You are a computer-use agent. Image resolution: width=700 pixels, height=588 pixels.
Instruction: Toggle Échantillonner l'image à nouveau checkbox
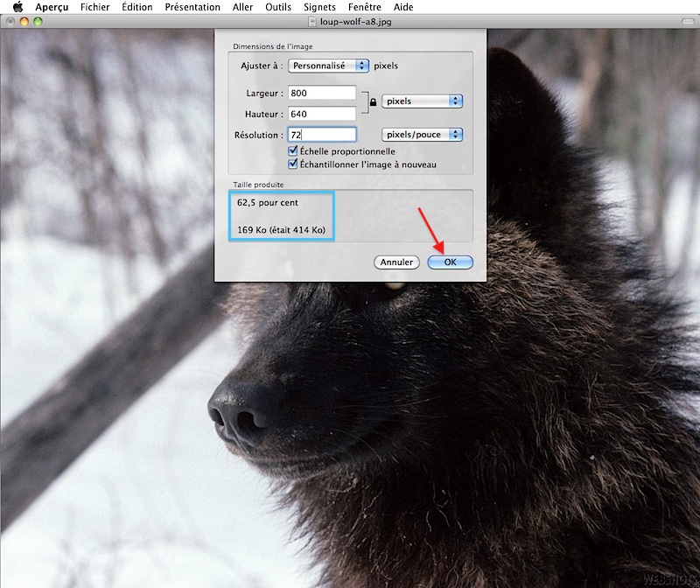coord(294,164)
